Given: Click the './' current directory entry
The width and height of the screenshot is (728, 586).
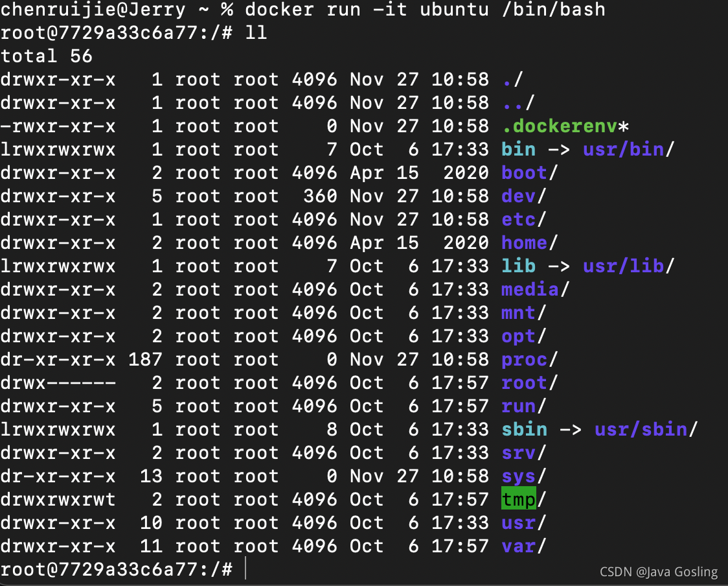Looking at the screenshot, I should point(513,80).
